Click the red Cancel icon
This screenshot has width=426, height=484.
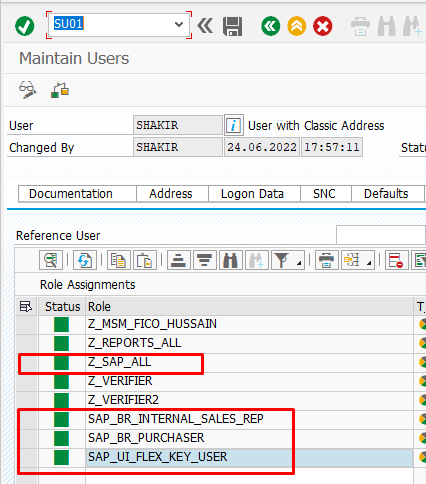pyautogui.click(x=323, y=26)
